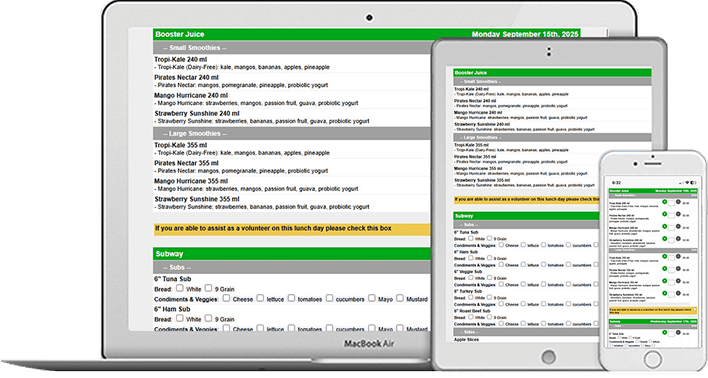The height and width of the screenshot is (378, 708).
Task: Click quantity field for large Tropi-Kale on phone
Action: click(x=671, y=258)
